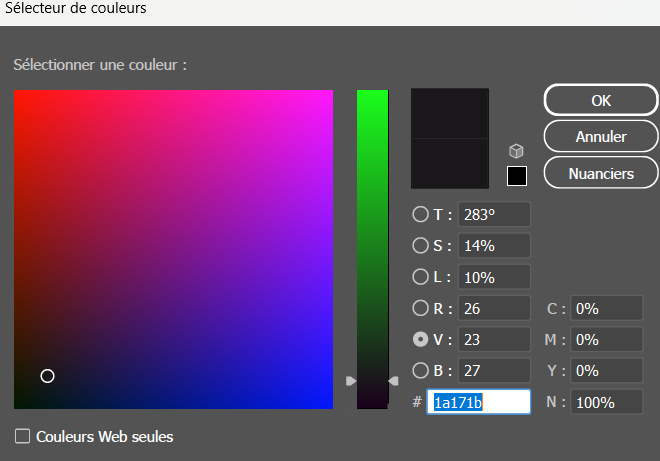
Task: Select the T (hue) radio button
Action: coord(420,214)
